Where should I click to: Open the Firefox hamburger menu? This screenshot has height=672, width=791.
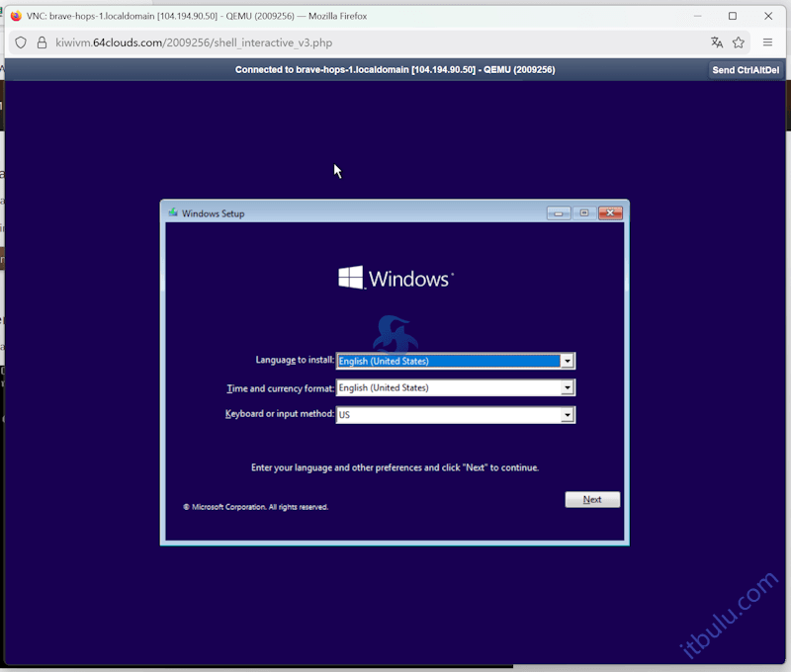coord(767,43)
